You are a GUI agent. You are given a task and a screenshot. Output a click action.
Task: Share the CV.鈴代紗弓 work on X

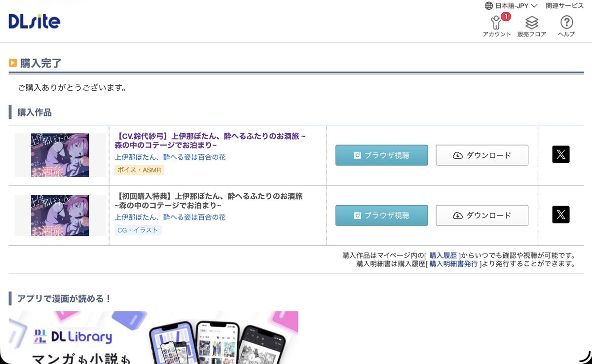561,154
